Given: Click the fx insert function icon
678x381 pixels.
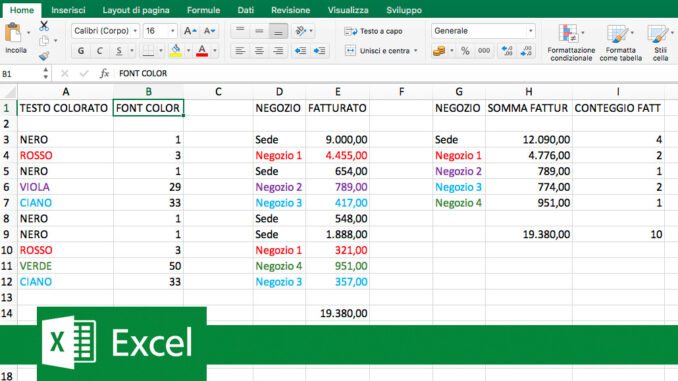Looking at the screenshot, I should pos(104,74).
